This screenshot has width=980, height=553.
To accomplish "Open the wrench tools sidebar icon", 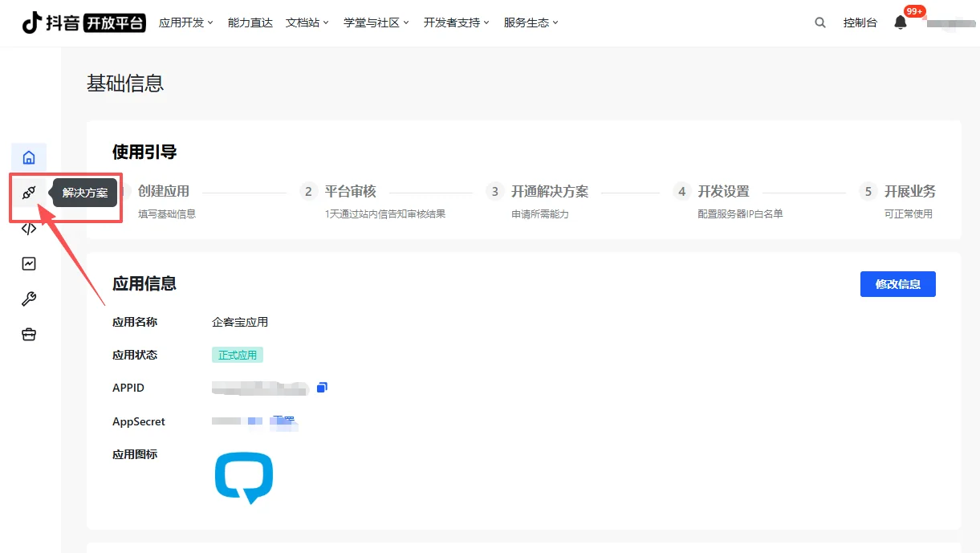I will (29, 299).
